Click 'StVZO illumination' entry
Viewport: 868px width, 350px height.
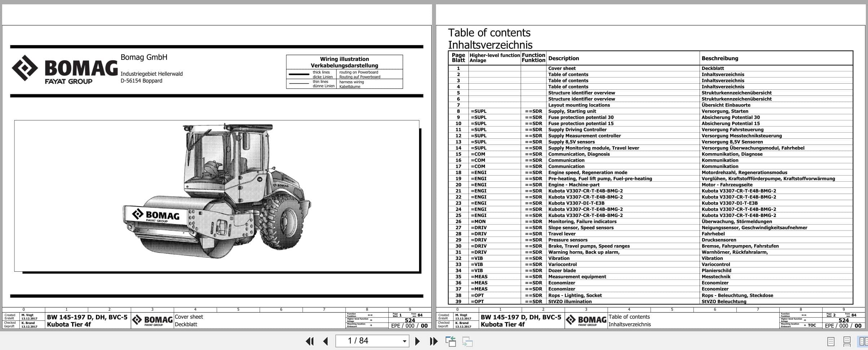point(570,302)
